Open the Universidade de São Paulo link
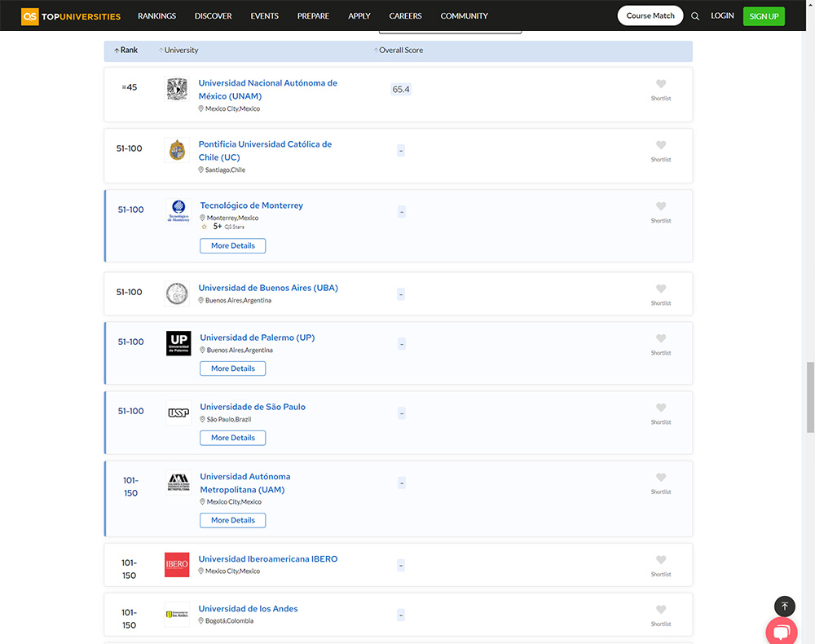815x644 pixels. pyautogui.click(x=253, y=407)
